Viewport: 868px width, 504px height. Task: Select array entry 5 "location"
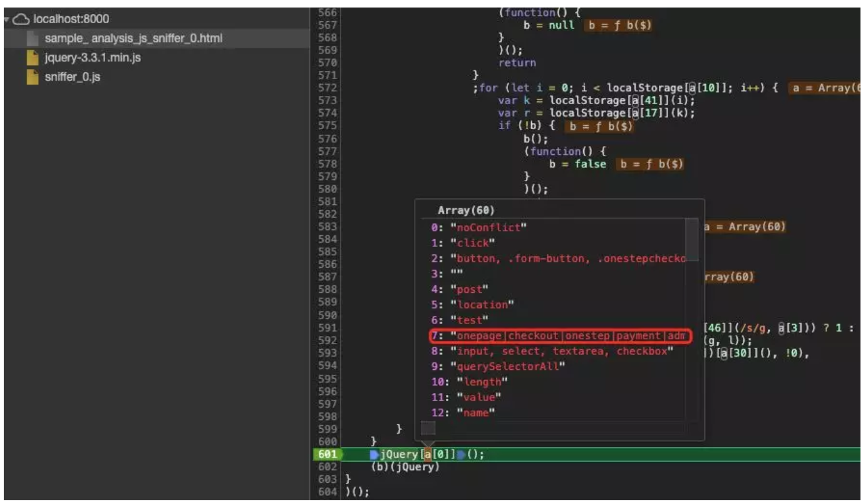(x=473, y=305)
